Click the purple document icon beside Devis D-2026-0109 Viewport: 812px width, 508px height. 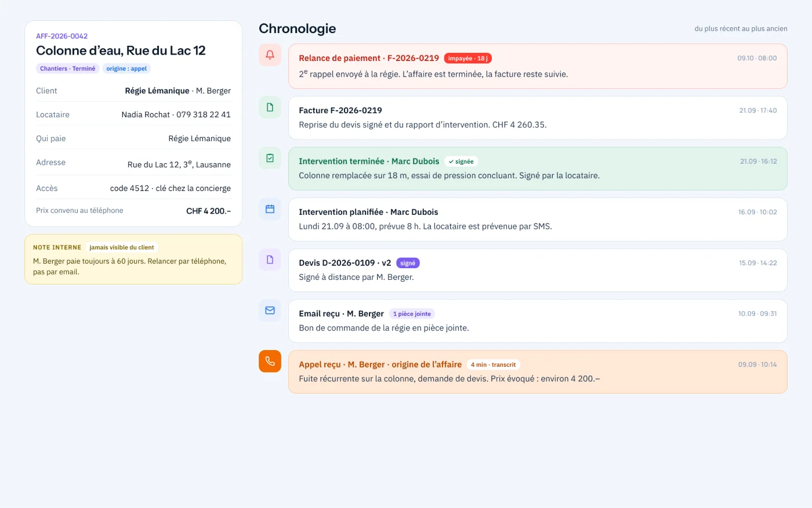click(x=270, y=260)
